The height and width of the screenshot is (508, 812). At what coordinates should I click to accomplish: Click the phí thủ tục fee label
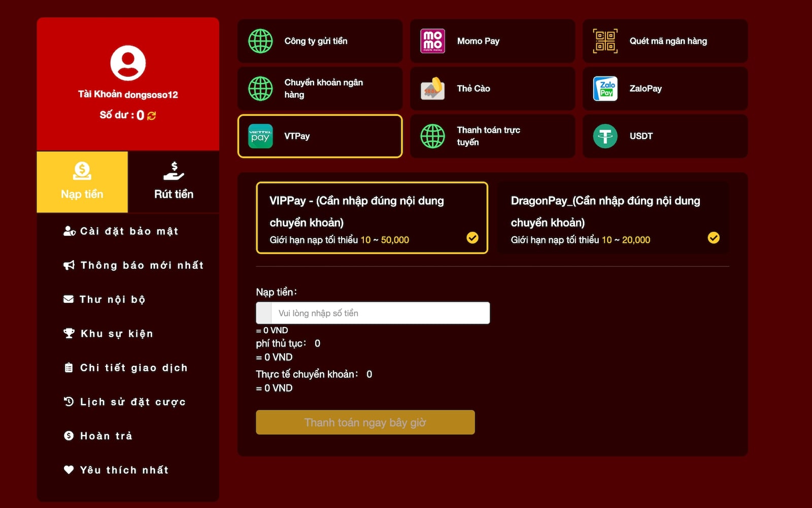[281, 343]
